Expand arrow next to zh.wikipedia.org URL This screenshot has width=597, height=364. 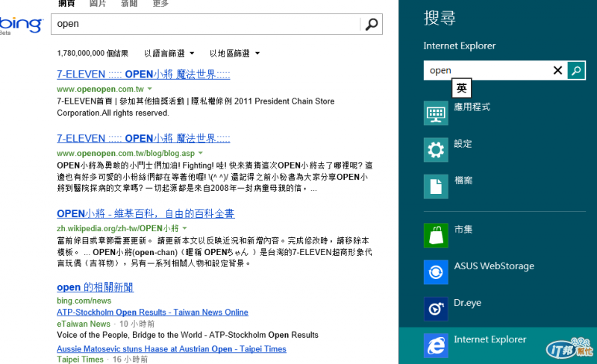pyautogui.click(x=184, y=228)
